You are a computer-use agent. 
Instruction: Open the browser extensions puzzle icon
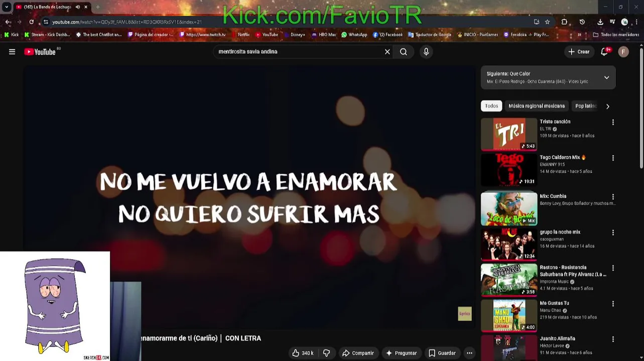[x=564, y=22]
